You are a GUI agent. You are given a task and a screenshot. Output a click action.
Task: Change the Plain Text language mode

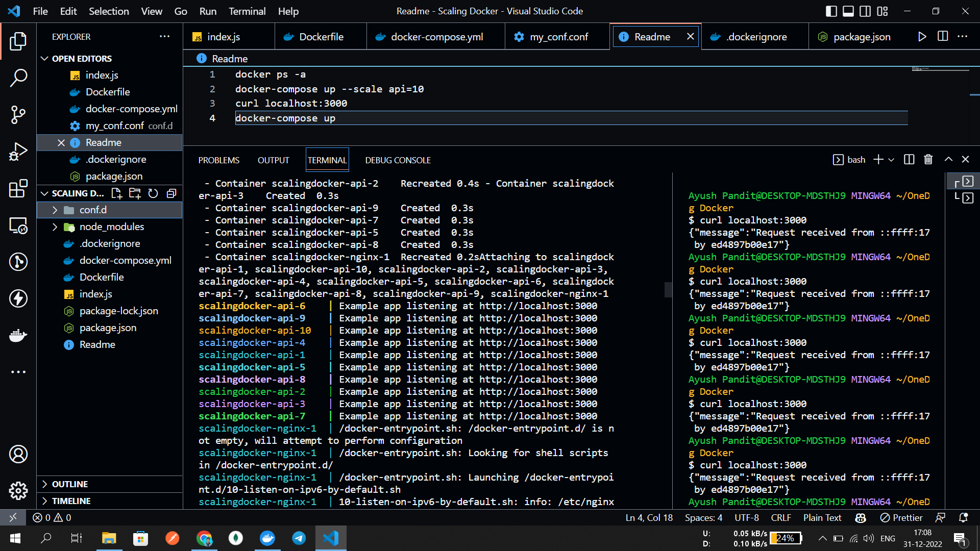(x=822, y=517)
